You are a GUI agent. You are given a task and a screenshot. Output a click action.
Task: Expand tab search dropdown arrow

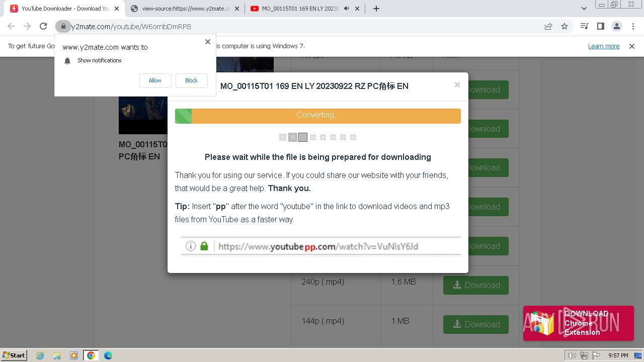coord(584,9)
